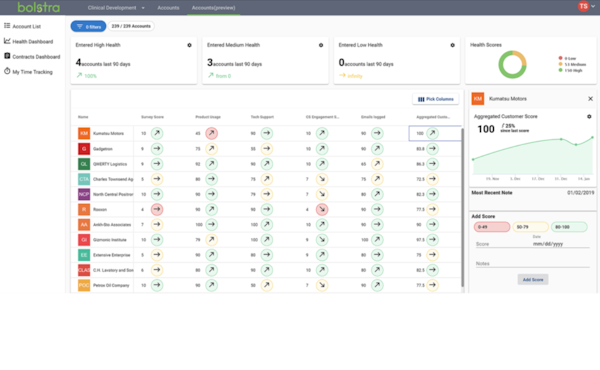Click the 239 / 239 Accounts chip
The image size is (600, 370).
(x=131, y=26)
